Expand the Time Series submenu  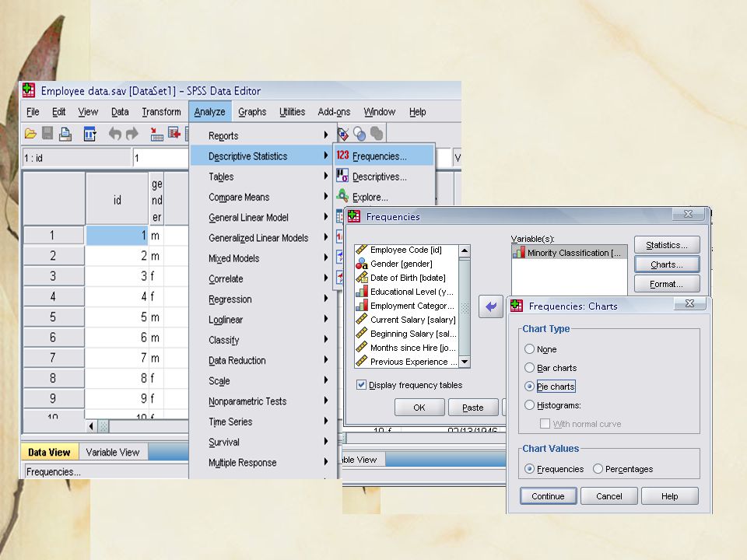pos(264,422)
